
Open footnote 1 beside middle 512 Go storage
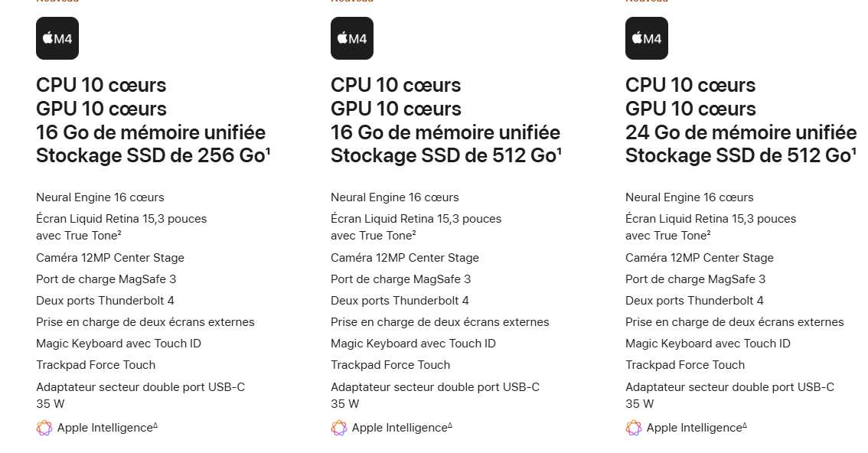pos(559,151)
